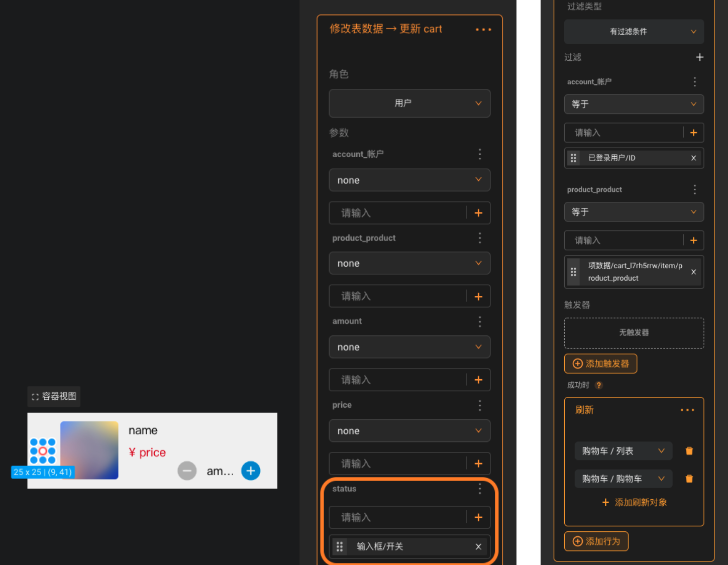Click the 添加触发器 button
This screenshot has width=728, height=565.
coord(600,364)
